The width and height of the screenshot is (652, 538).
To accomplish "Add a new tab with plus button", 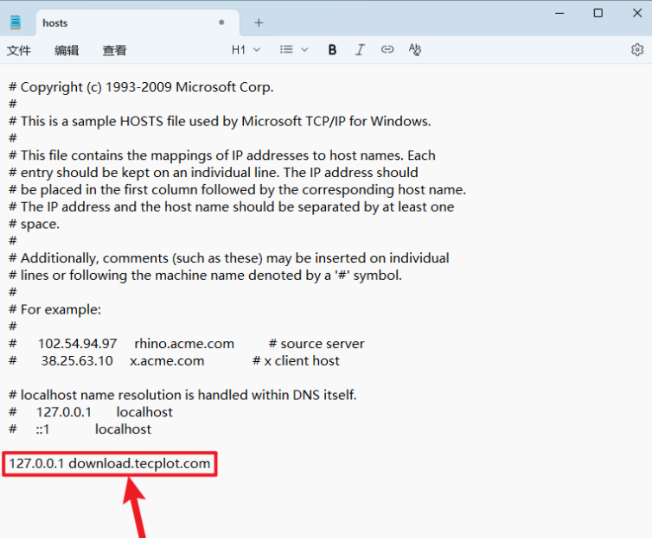I will (259, 22).
